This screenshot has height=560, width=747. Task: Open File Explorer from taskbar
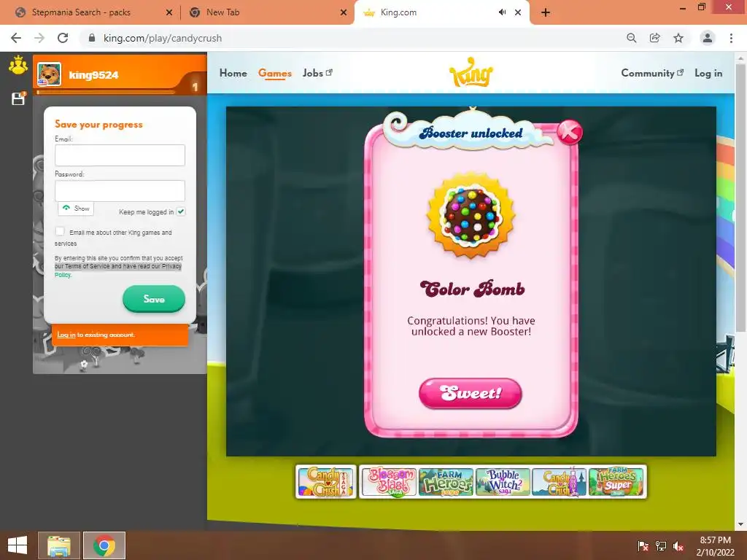pyautogui.click(x=59, y=545)
